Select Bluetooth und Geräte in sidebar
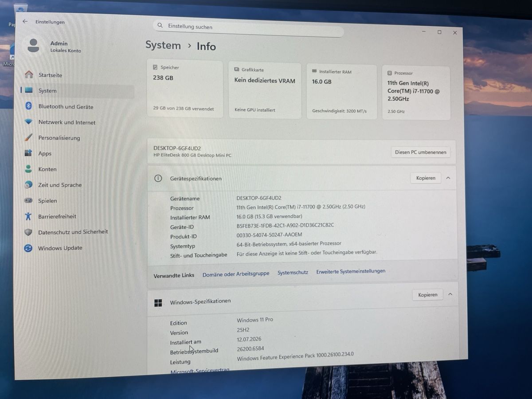 [66, 106]
